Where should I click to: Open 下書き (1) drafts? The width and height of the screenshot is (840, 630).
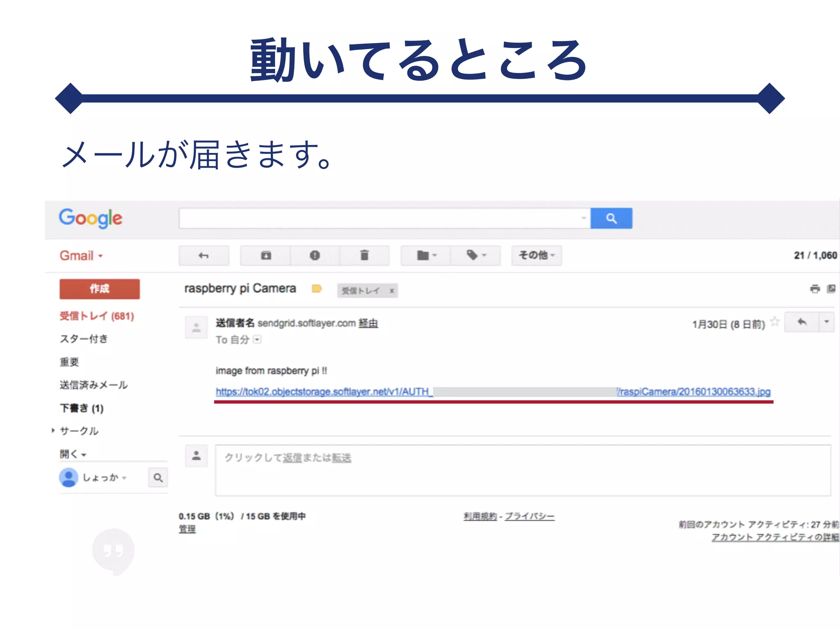[82, 408]
